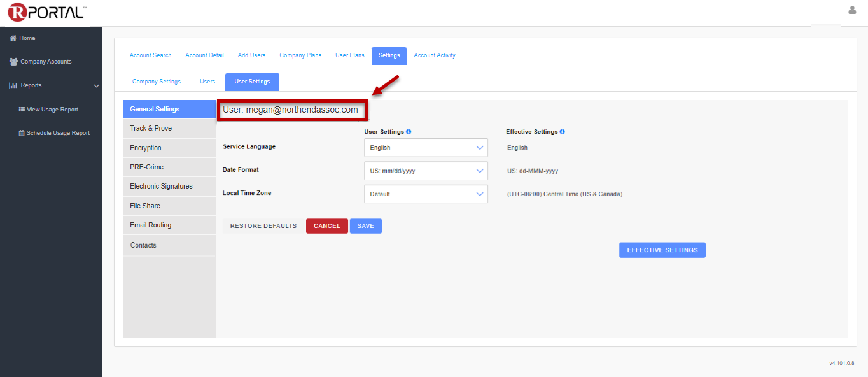Select the User Plans tab
The width and height of the screenshot is (868, 377).
coord(350,55)
